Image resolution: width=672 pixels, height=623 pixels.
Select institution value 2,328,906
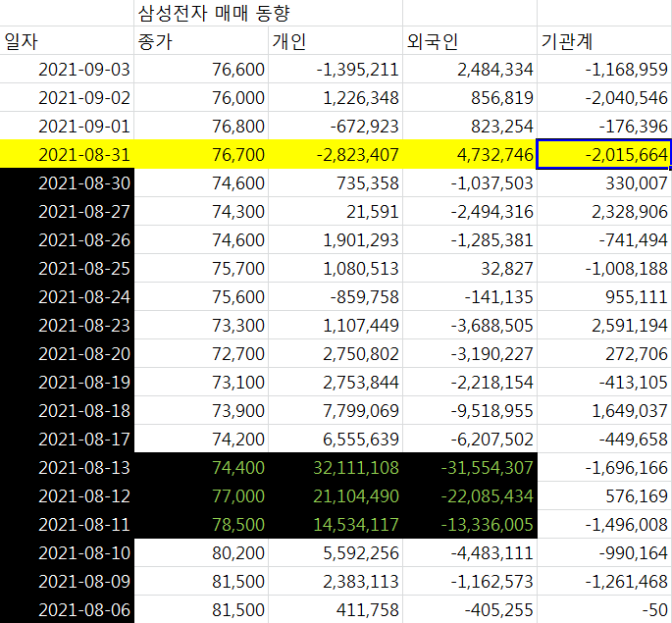pos(604,211)
